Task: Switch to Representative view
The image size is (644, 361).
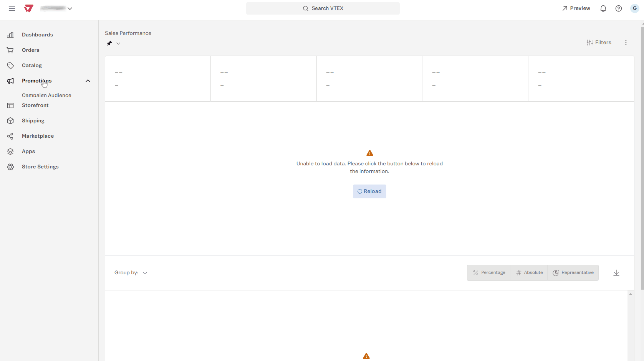Action: pos(573,273)
